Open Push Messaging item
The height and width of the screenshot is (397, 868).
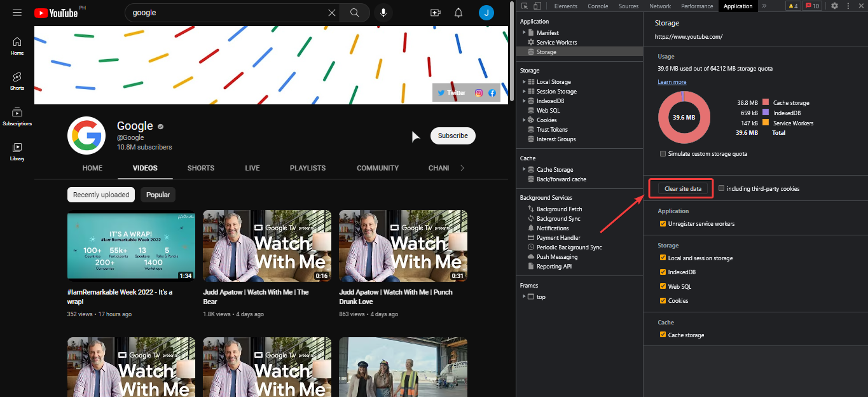(556, 257)
